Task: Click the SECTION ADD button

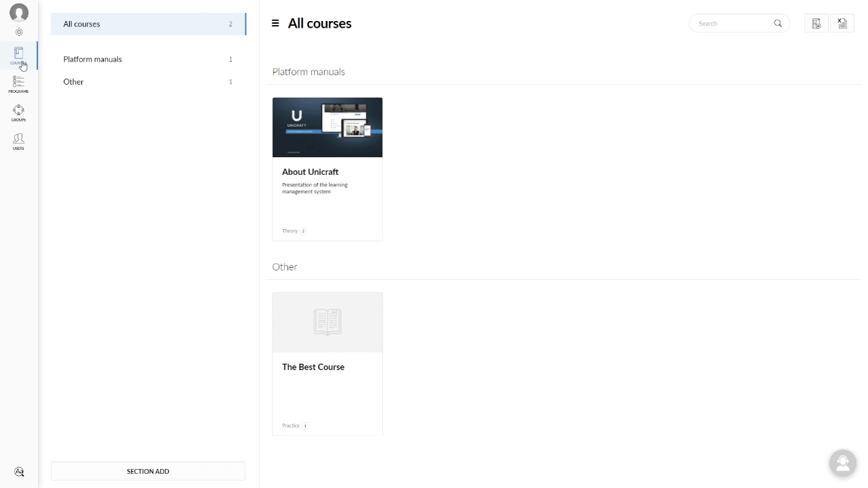Action: pyautogui.click(x=148, y=471)
